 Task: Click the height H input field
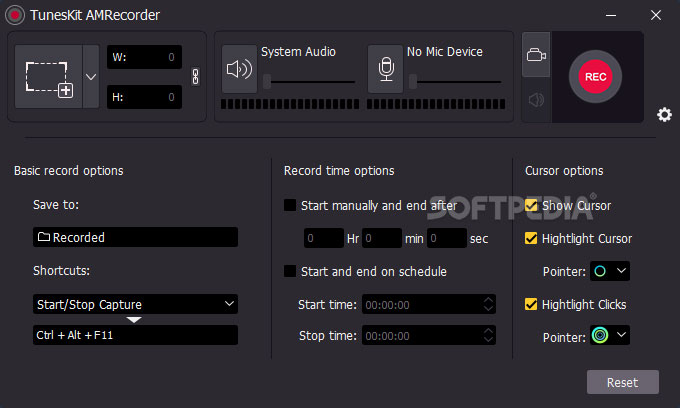[x=144, y=97]
